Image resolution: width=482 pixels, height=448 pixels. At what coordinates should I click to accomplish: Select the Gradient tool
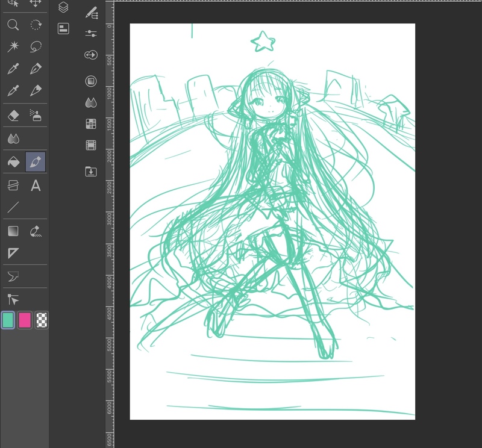pyautogui.click(x=13, y=231)
